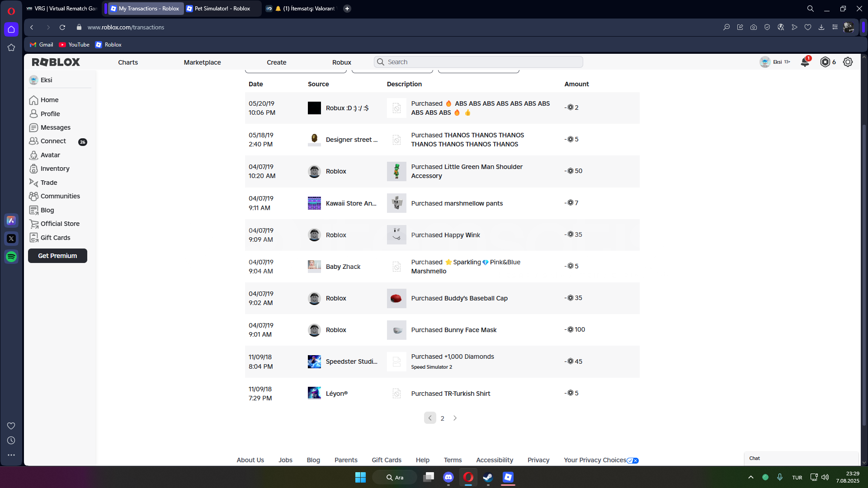The width and height of the screenshot is (868, 488).
Task: Open Communities in sidebar
Action: [54, 196]
